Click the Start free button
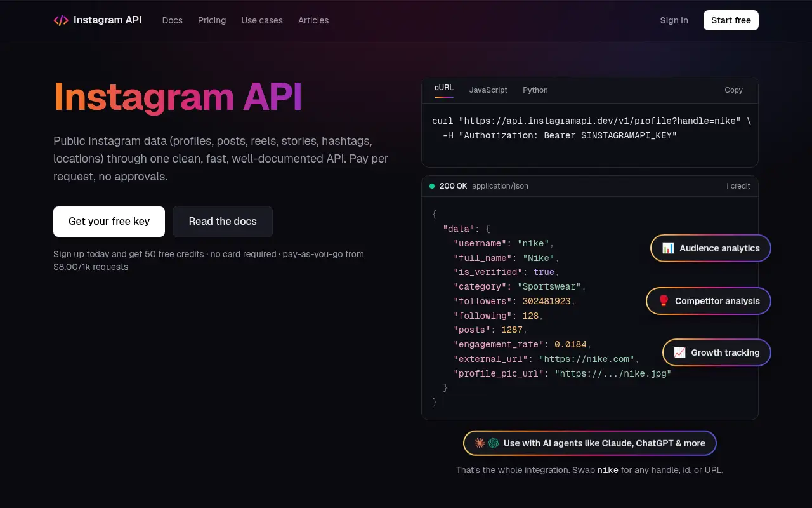This screenshot has width=812, height=508. [731, 20]
